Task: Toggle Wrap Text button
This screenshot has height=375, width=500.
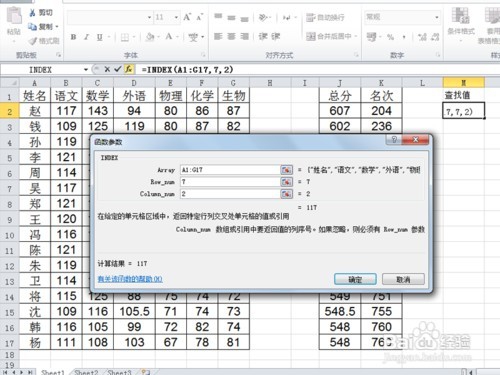Action: pos(325,17)
